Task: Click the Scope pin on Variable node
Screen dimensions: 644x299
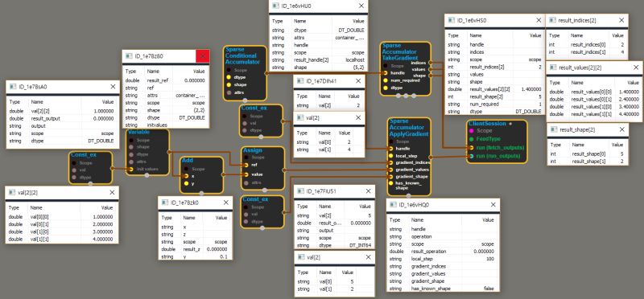Action: (x=131, y=140)
